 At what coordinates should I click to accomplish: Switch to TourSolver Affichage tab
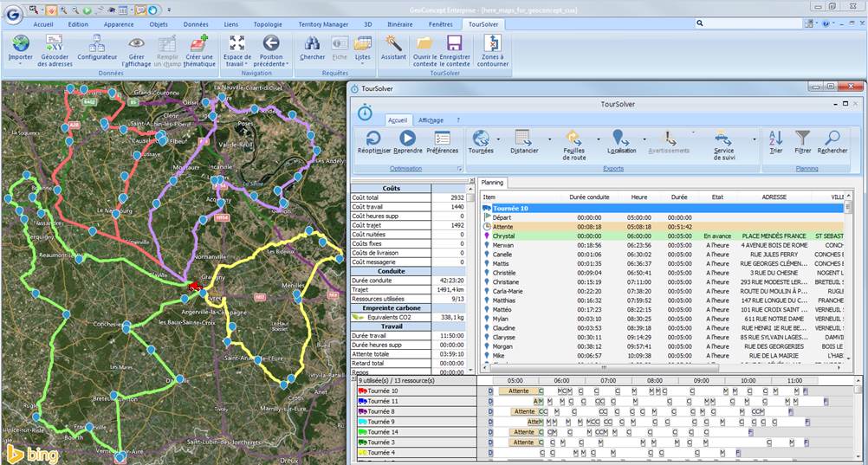pyautogui.click(x=431, y=120)
